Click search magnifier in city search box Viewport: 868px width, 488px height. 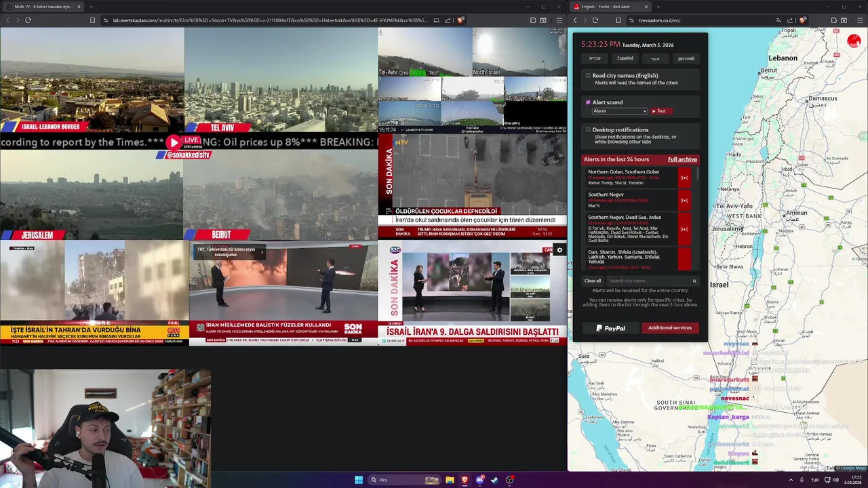(x=694, y=281)
